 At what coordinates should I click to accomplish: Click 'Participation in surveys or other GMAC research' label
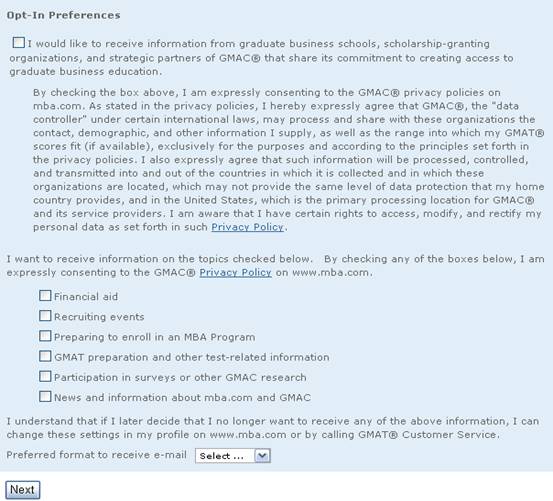pos(180,377)
